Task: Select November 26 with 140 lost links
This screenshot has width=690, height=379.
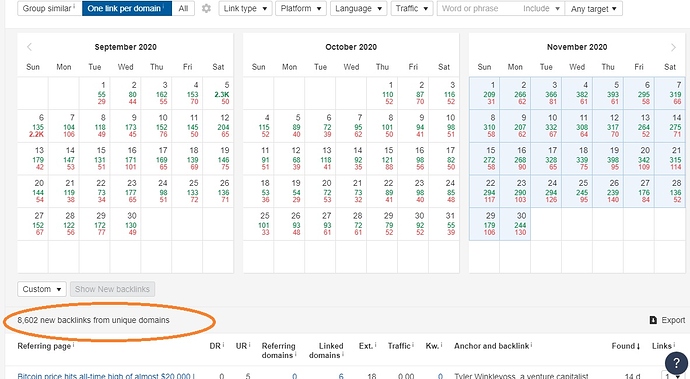Action: [608, 191]
